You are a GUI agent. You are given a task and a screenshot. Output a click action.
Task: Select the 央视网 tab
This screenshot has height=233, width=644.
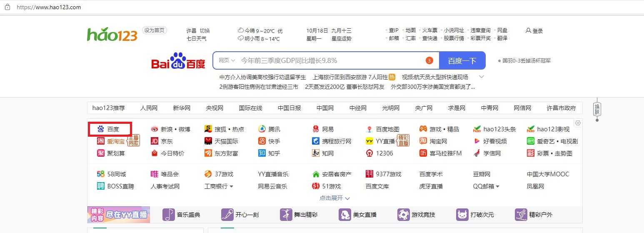[215, 108]
